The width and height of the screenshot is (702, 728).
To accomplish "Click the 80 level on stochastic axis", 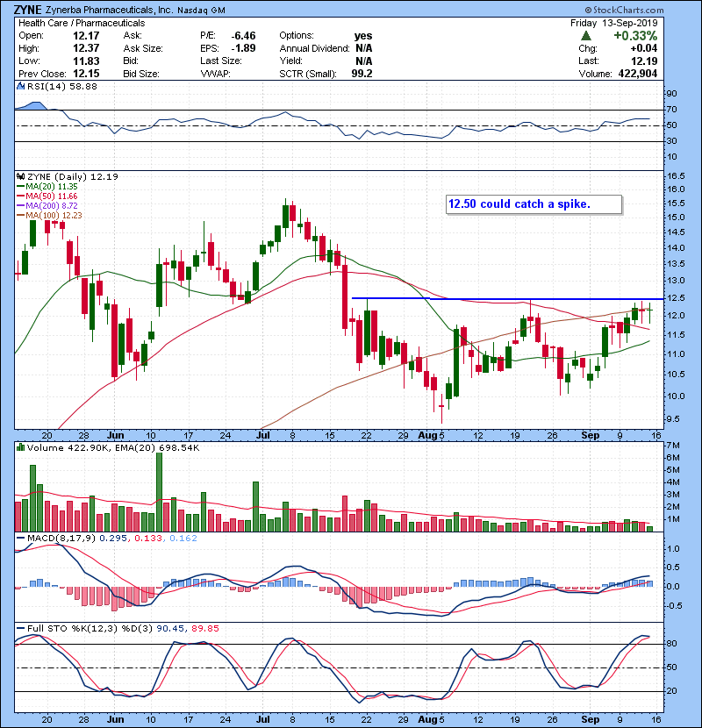I will click(672, 644).
